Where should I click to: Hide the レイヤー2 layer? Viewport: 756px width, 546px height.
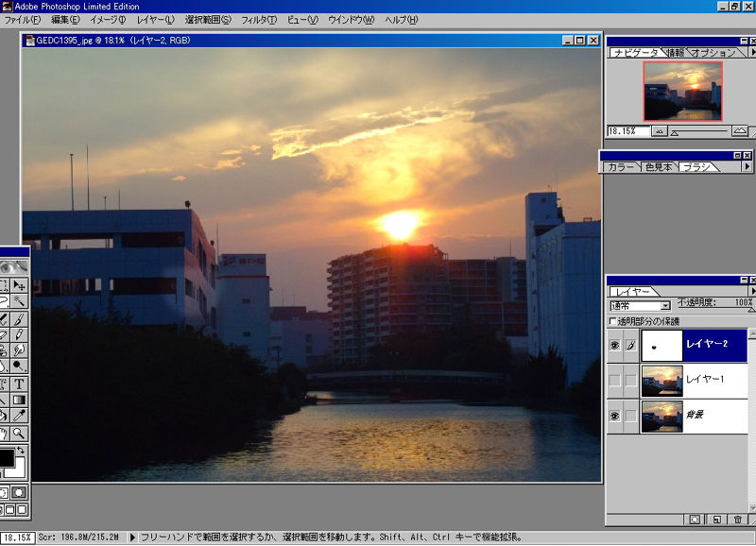click(x=613, y=343)
